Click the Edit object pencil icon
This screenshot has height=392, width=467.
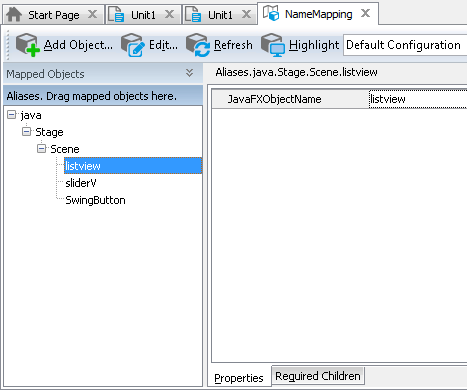coord(133,45)
